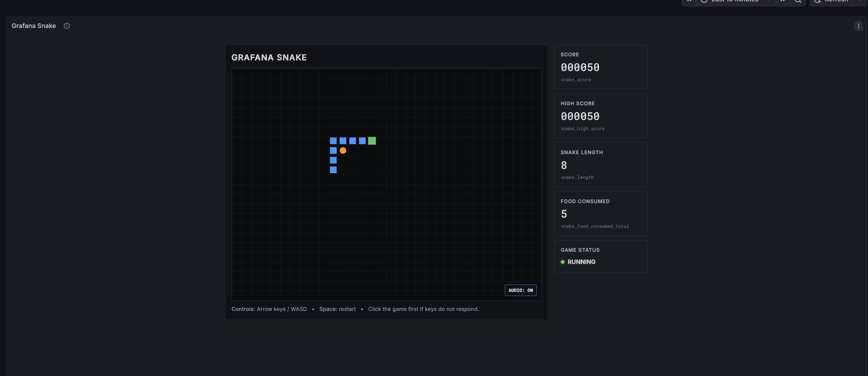Click the Grafana Snake panel title
868x376 pixels.
(34, 26)
